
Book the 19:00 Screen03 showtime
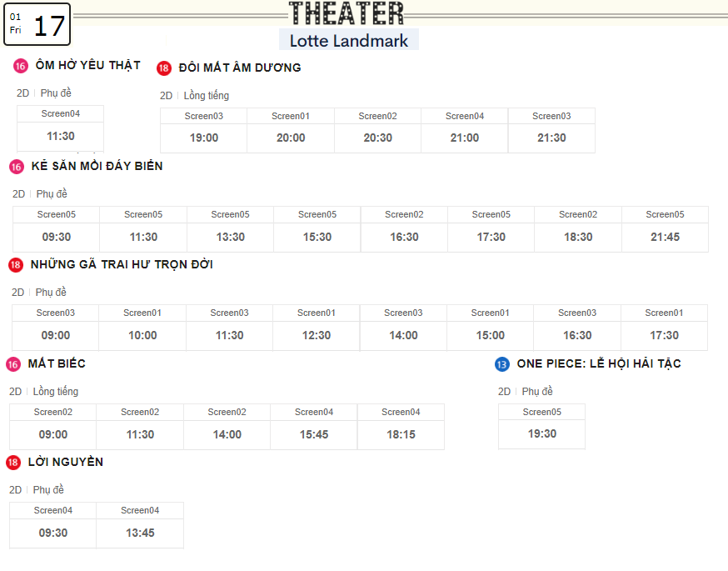(x=204, y=131)
